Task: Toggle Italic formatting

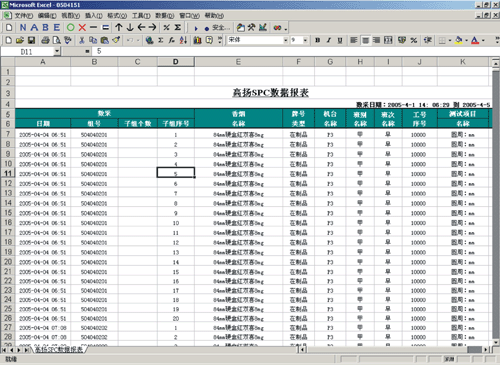Action: pyautogui.click(x=329, y=40)
